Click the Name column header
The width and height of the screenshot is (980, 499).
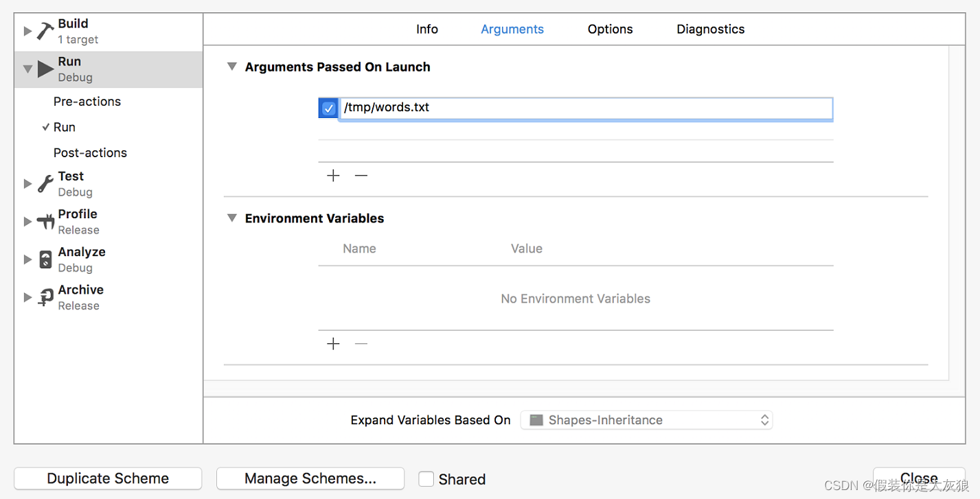pos(359,248)
